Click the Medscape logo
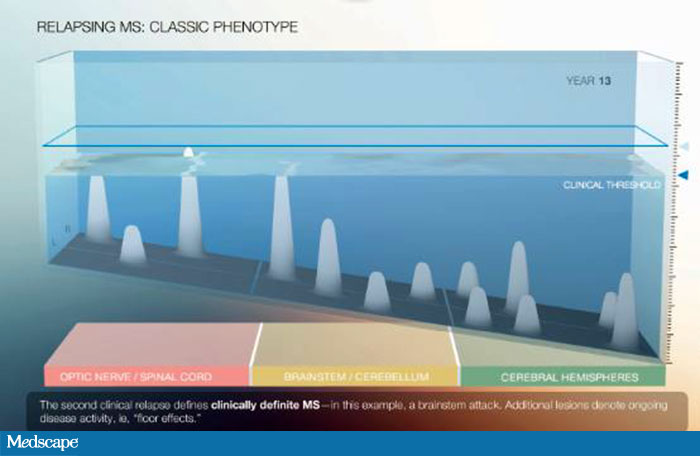The width and height of the screenshot is (700, 456). pos(44,442)
